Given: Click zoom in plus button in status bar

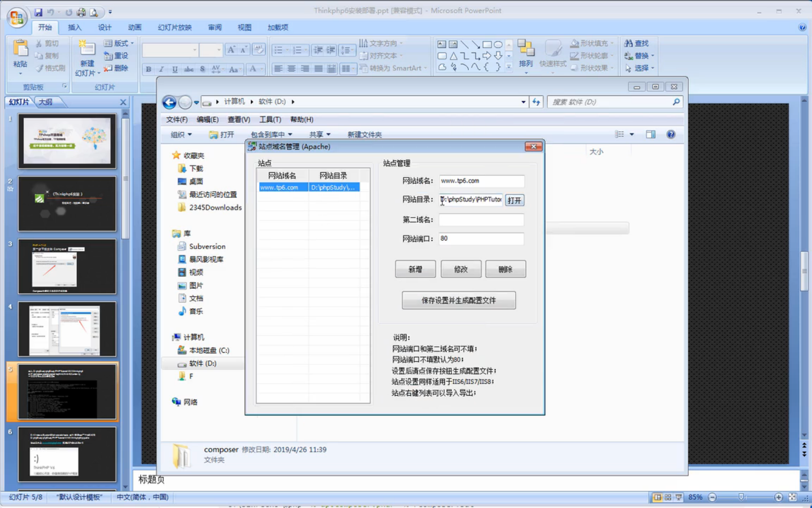Looking at the screenshot, I should pos(778,497).
